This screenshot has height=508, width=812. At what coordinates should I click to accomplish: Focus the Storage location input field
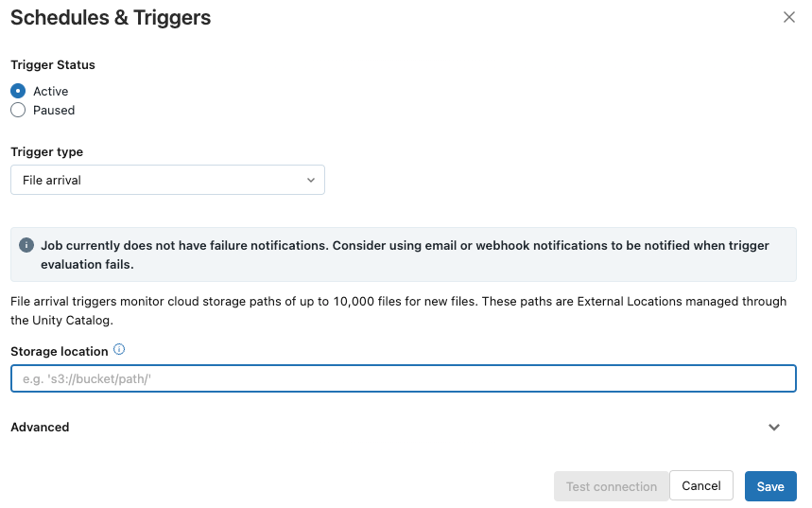404,378
